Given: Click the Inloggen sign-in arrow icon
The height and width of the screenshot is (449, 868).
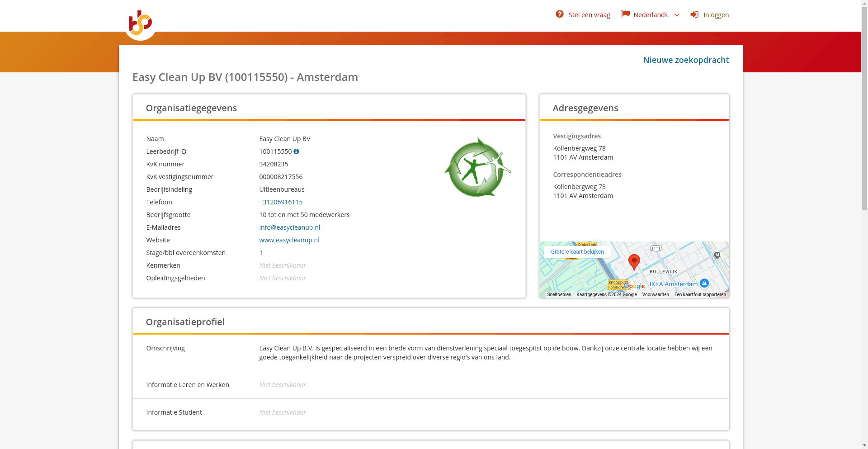Looking at the screenshot, I should pos(694,14).
